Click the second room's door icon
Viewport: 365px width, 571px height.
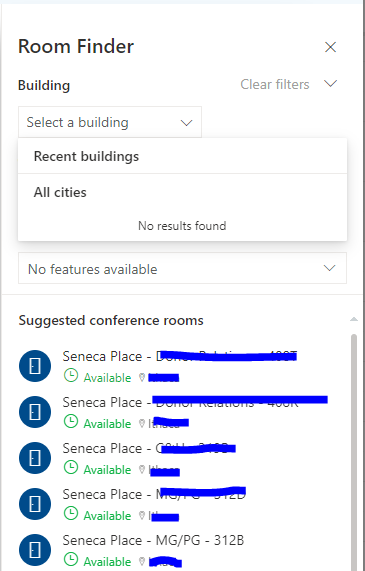click(x=35, y=412)
